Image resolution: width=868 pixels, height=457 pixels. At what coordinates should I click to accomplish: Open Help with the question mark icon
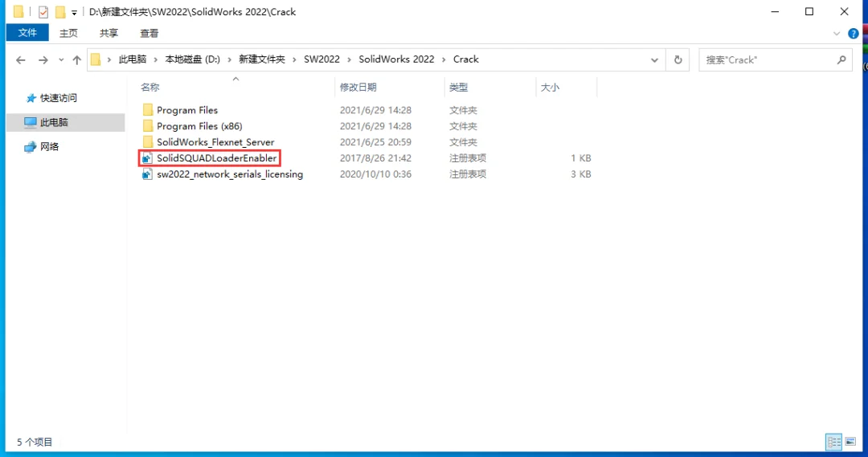coord(853,34)
